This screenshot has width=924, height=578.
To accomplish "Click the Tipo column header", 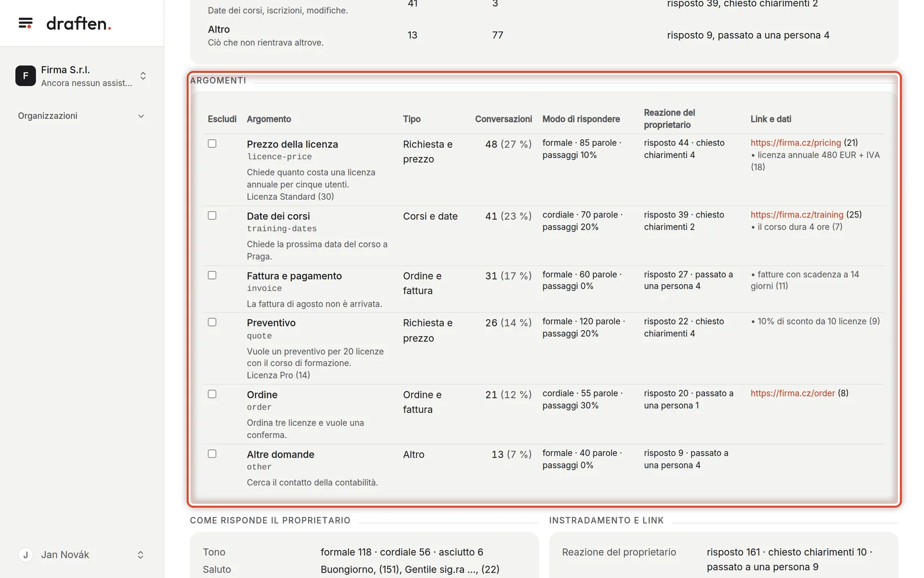I will point(411,119).
